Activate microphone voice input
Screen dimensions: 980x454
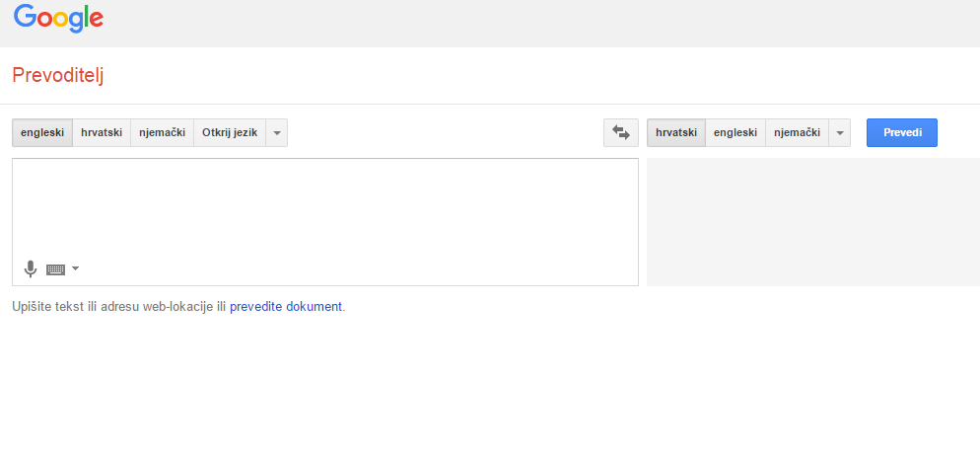(30, 268)
